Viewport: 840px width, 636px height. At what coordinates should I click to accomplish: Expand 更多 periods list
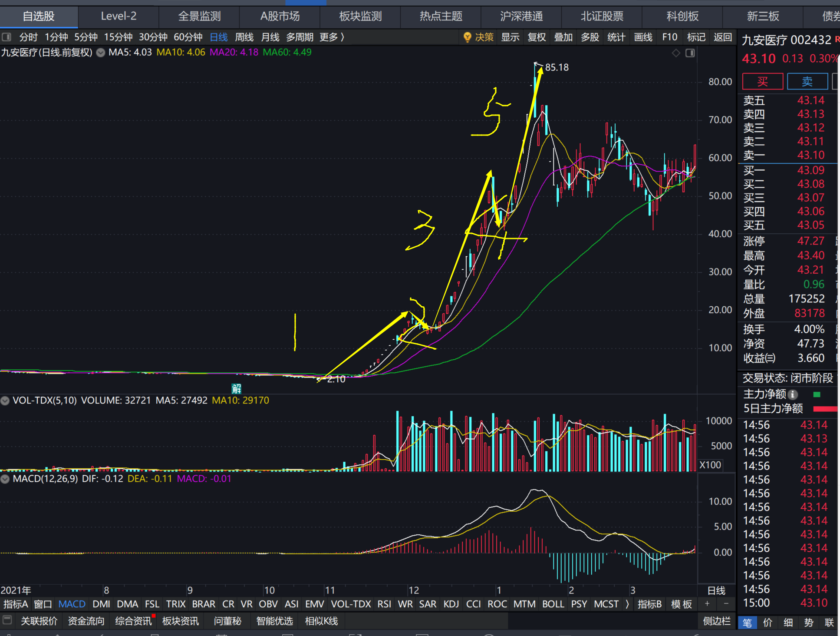tap(332, 37)
